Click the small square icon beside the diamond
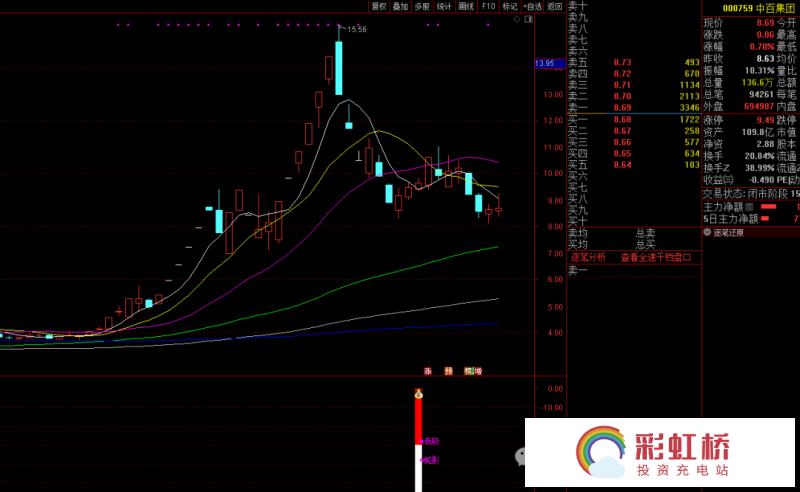Screen dimensions: 800x492 [531, 18]
